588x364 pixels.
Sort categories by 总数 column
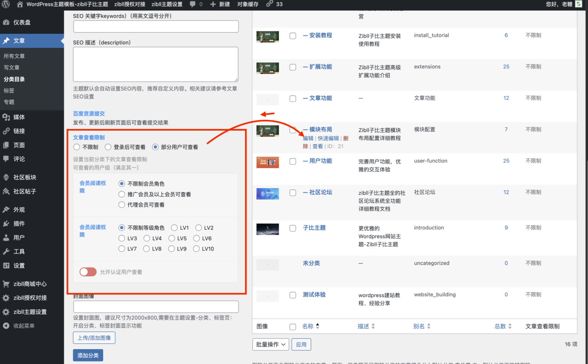click(x=500, y=326)
